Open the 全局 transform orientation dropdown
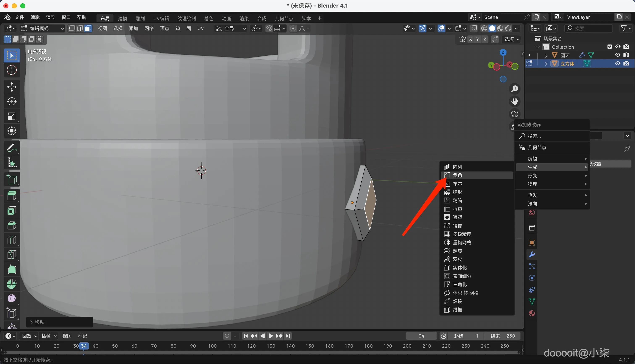 click(x=231, y=29)
